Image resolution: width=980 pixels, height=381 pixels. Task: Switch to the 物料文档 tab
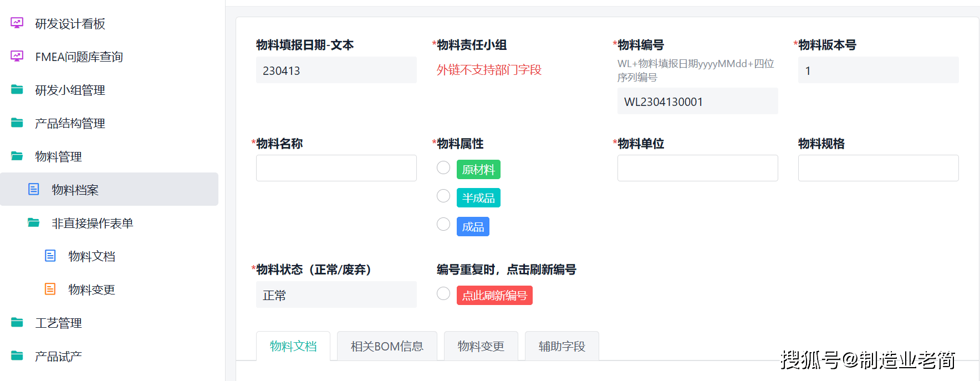pos(293,346)
